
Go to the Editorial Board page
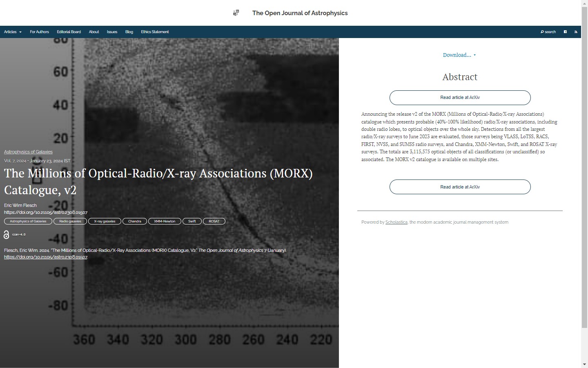[x=69, y=32]
